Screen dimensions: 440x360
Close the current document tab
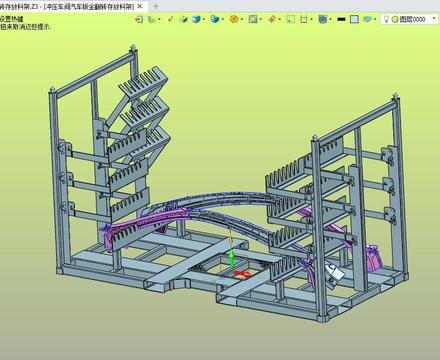140,6
